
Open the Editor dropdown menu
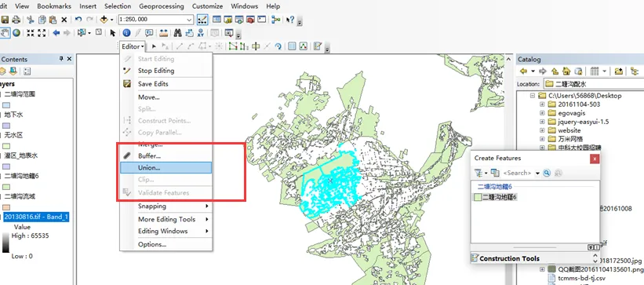133,46
